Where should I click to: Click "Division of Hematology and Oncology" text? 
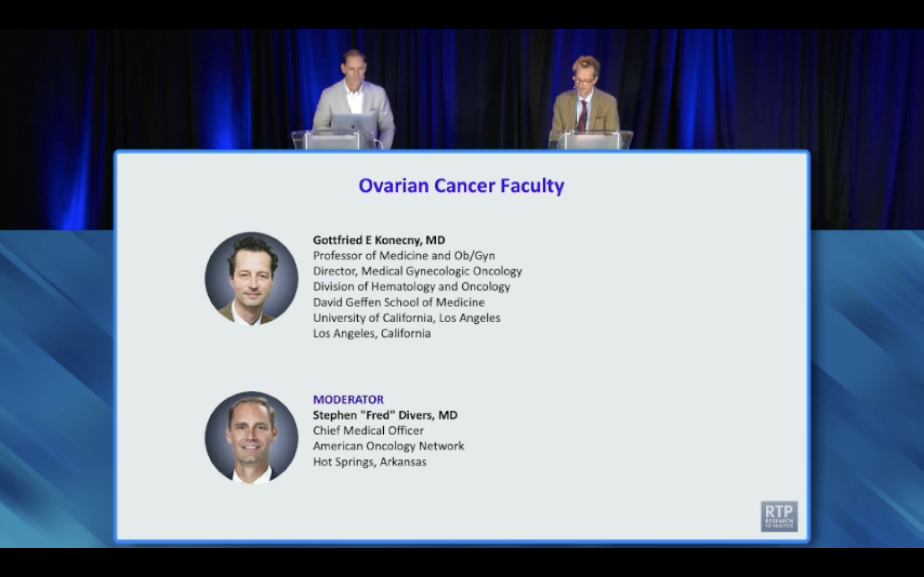pos(412,287)
